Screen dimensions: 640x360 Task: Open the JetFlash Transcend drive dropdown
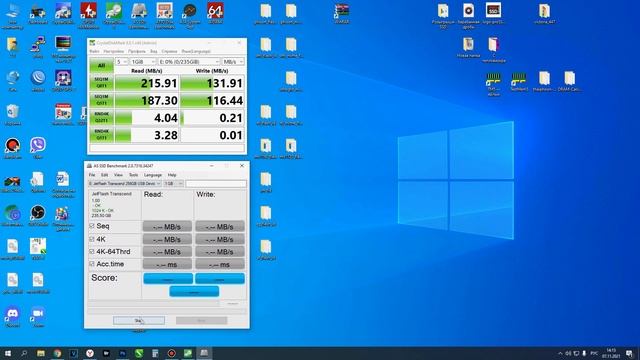pos(125,184)
